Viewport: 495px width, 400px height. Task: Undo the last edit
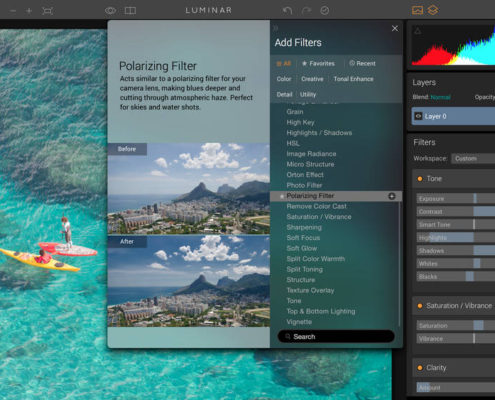[287, 11]
